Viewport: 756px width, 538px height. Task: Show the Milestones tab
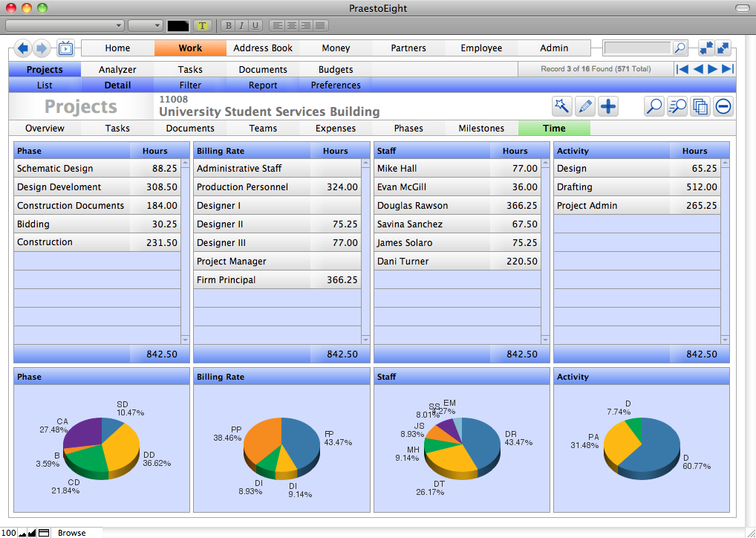tap(481, 128)
